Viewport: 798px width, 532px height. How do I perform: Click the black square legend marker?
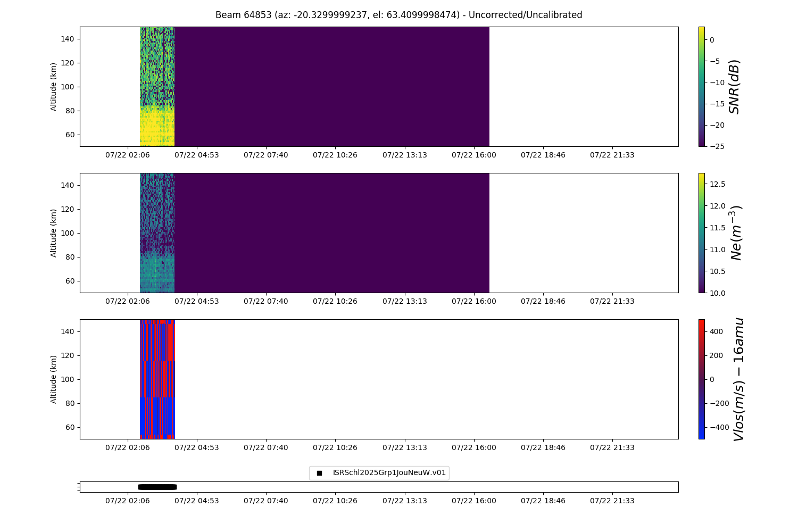[319, 473]
